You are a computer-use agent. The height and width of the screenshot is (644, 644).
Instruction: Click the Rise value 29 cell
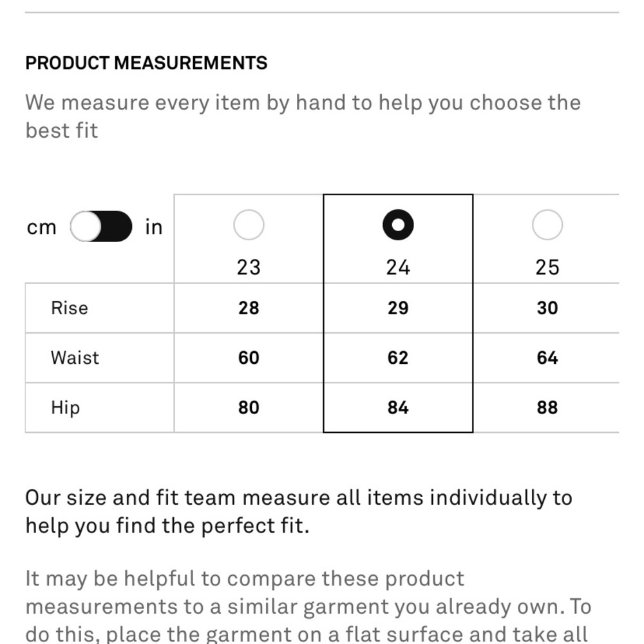398,308
